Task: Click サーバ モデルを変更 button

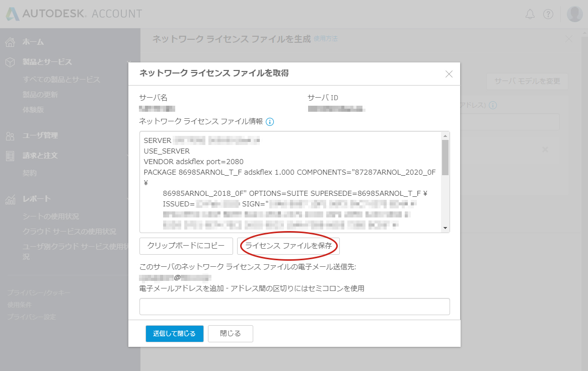Action: [x=527, y=81]
